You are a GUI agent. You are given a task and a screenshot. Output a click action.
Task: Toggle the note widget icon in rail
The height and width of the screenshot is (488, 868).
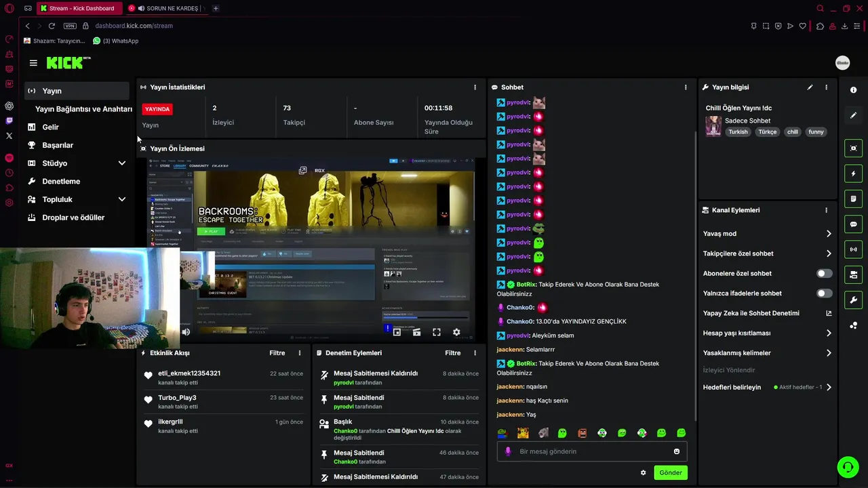853,199
